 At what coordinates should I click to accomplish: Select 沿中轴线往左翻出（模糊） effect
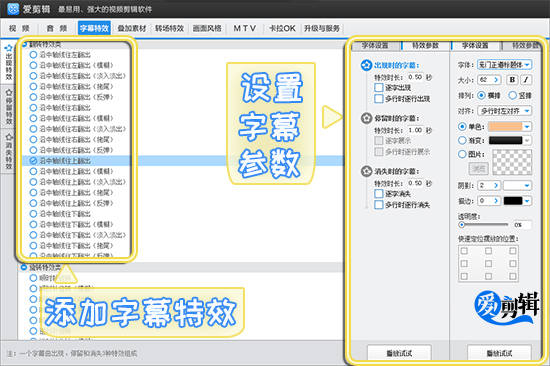point(72,65)
